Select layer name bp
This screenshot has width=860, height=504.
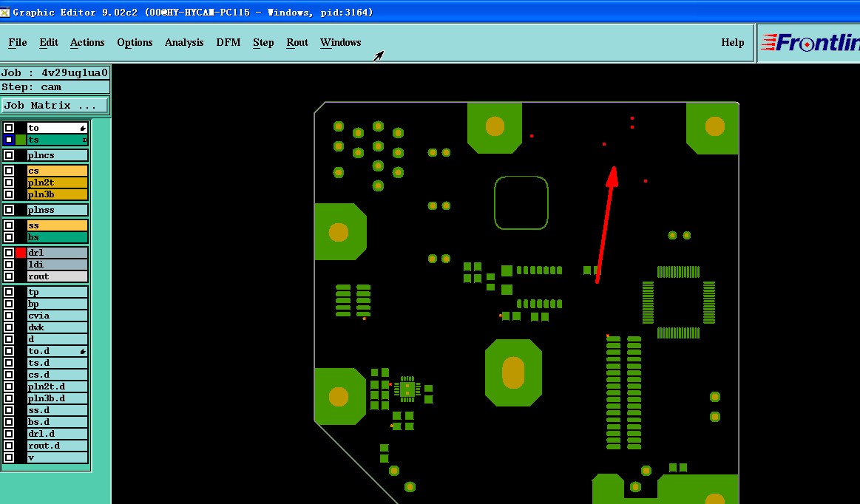pos(58,304)
